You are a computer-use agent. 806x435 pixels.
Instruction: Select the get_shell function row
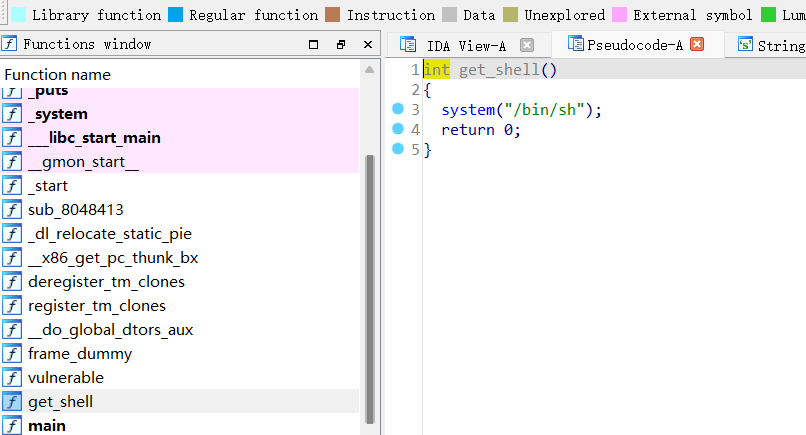click(x=180, y=402)
